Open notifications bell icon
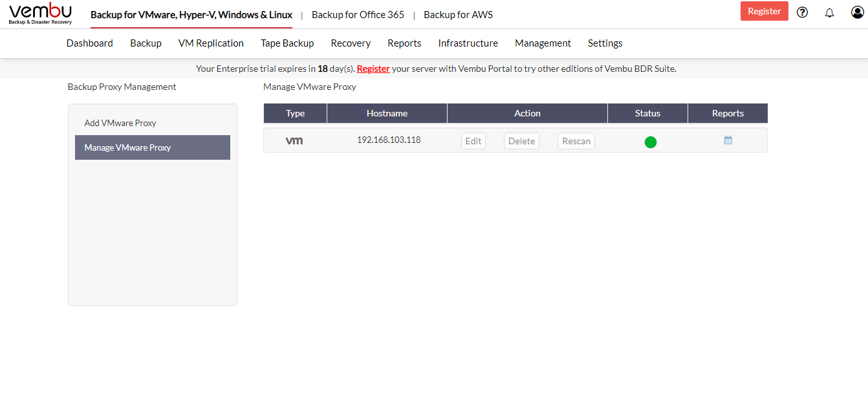 click(829, 12)
